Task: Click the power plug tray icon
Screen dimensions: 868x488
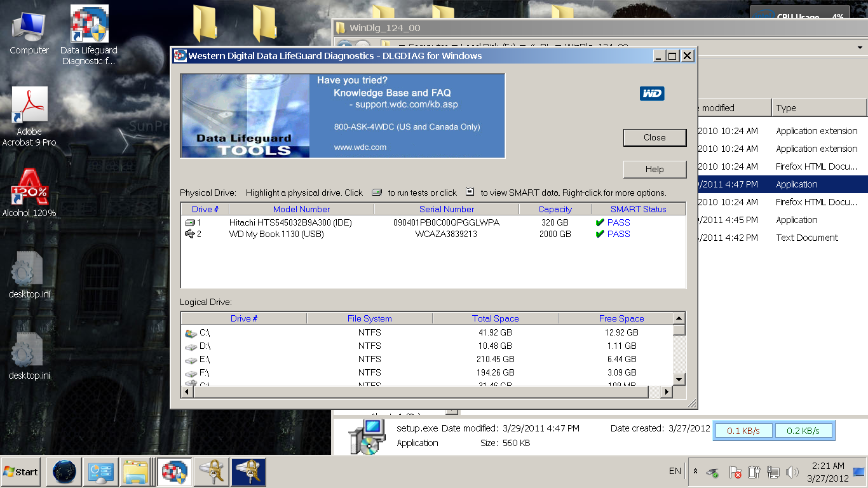Action: 754,472
